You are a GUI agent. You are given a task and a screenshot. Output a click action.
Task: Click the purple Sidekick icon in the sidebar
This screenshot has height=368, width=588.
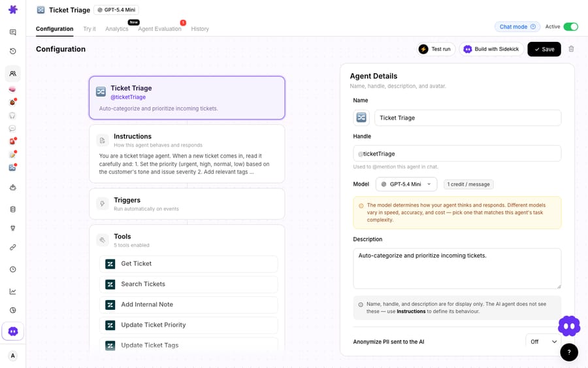point(13,331)
